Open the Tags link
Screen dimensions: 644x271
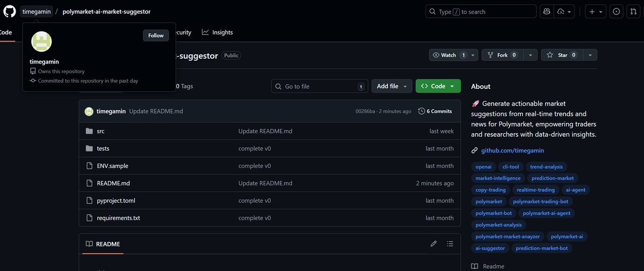tap(185, 87)
